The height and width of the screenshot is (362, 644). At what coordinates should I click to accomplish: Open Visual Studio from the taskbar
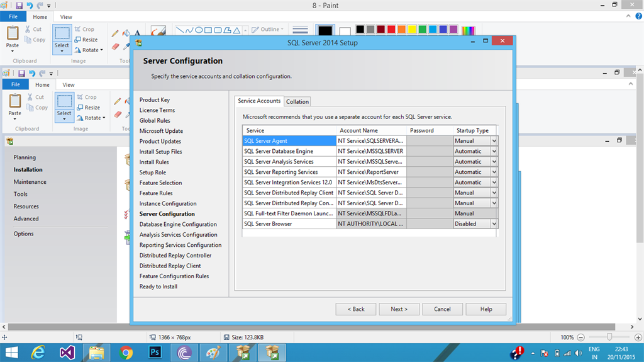[67, 353]
